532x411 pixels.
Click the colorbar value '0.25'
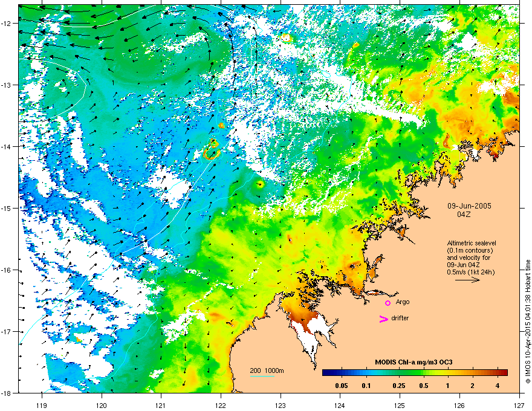(x=399, y=386)
